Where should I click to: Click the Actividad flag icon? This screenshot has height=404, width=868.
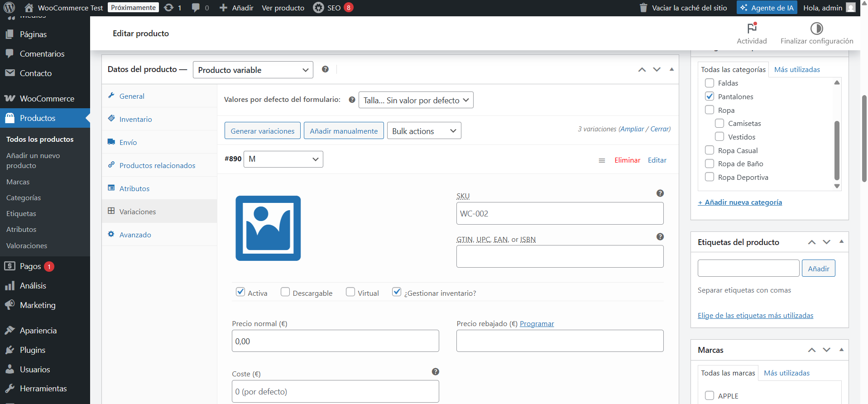click(x=752, y=29)
